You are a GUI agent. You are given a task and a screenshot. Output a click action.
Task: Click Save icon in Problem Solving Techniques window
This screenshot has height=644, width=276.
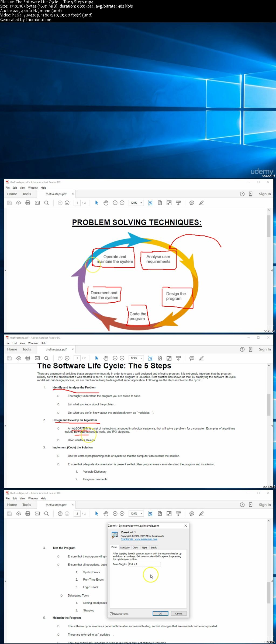pos(9,203)
